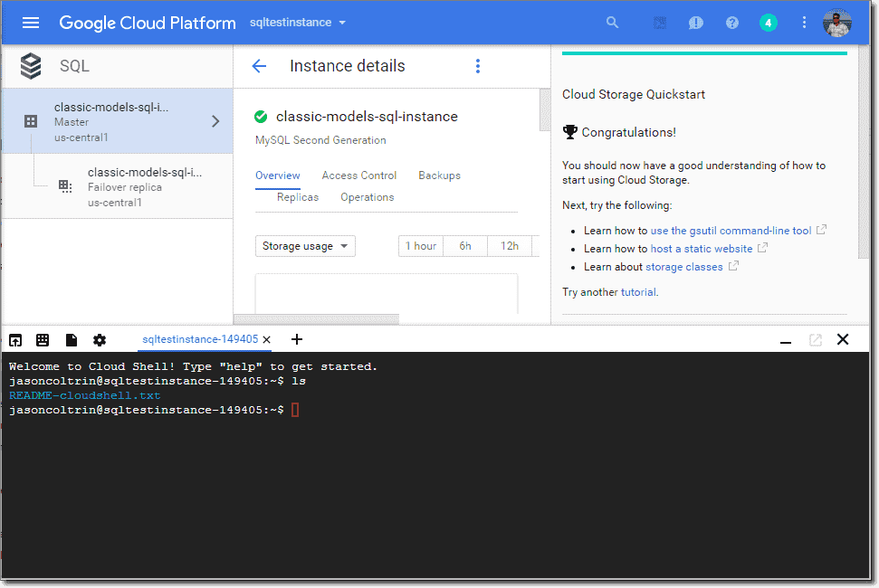The height and width of the screenshot is (588, 879).
Task: Click the file upload icon in Cloud Shell toolbar
Action: coord(15,339)
